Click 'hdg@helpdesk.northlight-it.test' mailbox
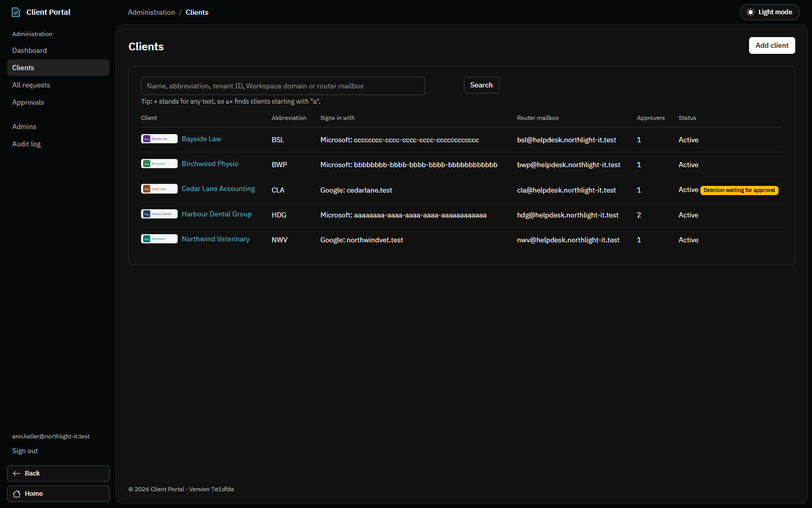Viewport: 812px width, 508px height. [x=568, y=215]
